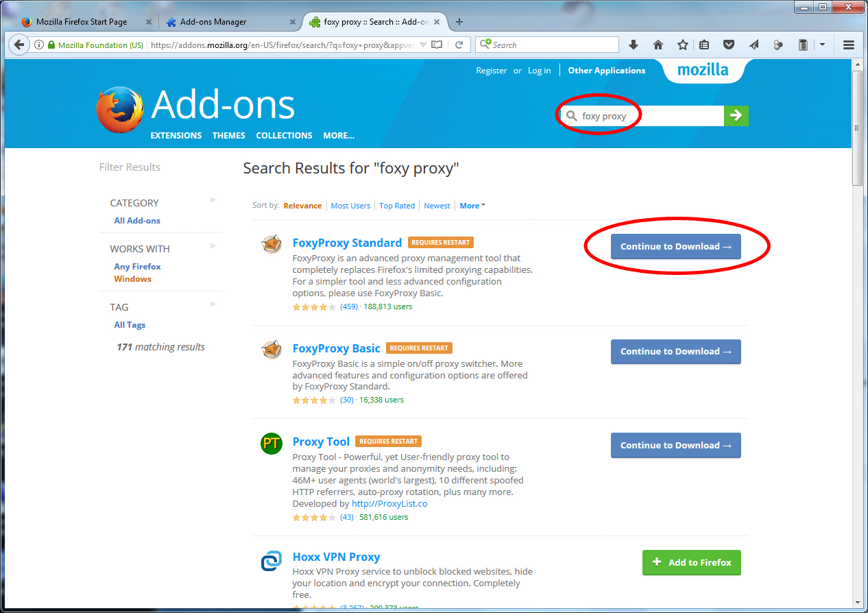The height and width of the screenshot is (613, 868).
Task: View the 459 reviews for FoxyProxy Standard
Action: (x=349, y=306)
